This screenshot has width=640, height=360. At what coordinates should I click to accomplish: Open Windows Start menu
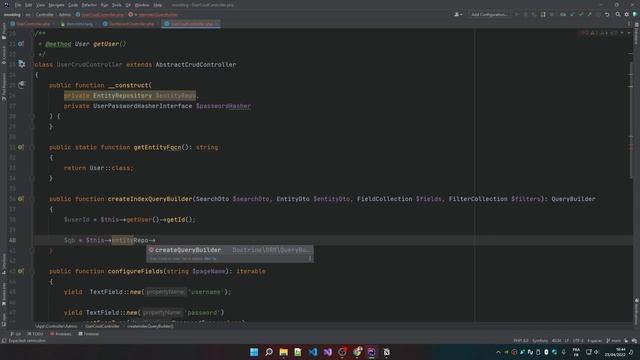click(254, 352)
